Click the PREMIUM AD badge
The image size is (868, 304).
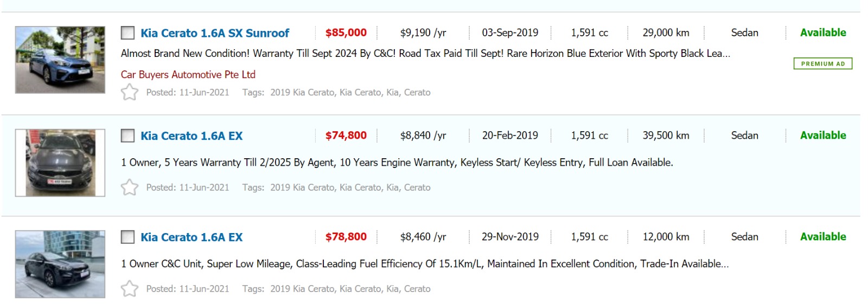[822, 63]
